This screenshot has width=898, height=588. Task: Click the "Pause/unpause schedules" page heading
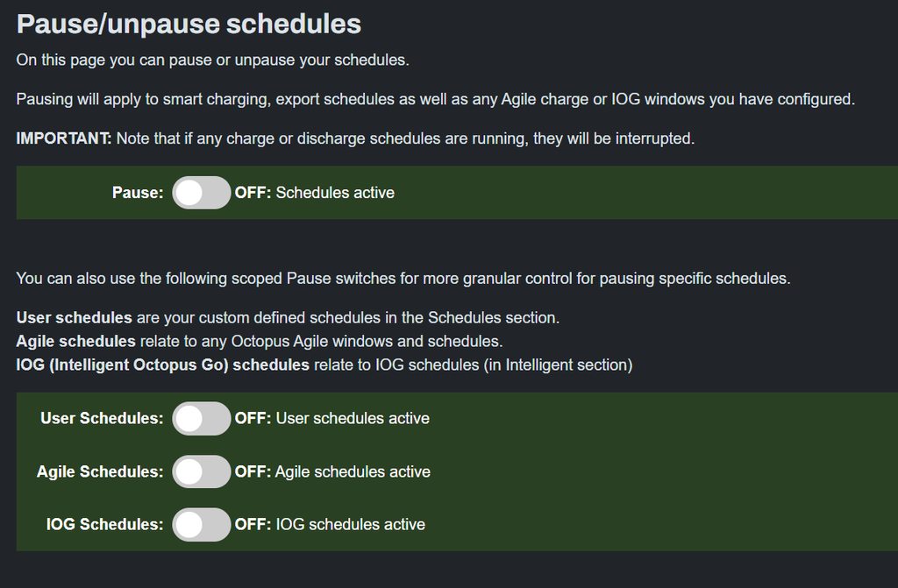(189, 24)
